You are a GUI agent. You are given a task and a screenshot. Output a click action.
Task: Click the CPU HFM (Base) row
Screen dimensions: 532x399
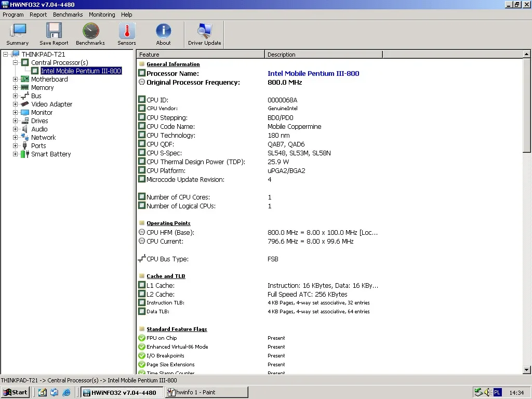point(259,232)
